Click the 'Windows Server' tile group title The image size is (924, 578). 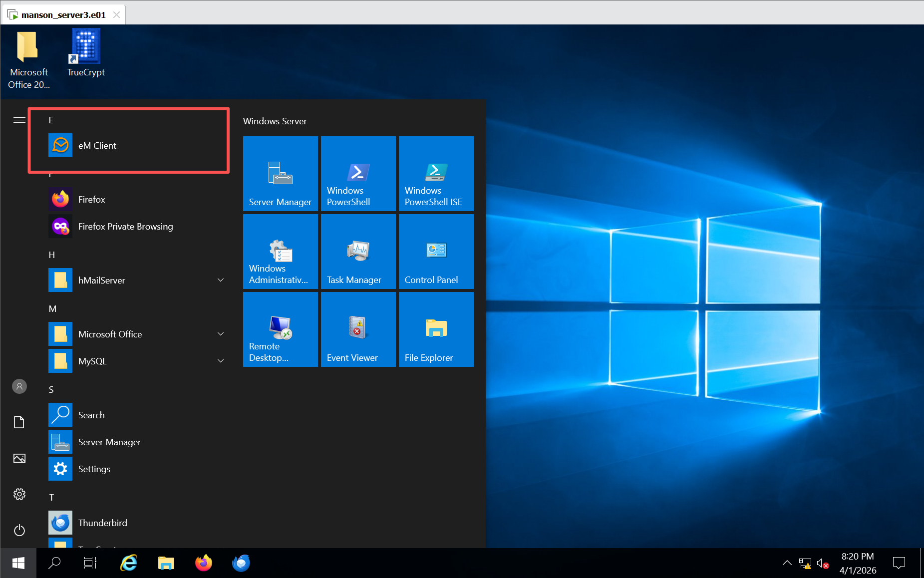(275, 121)
